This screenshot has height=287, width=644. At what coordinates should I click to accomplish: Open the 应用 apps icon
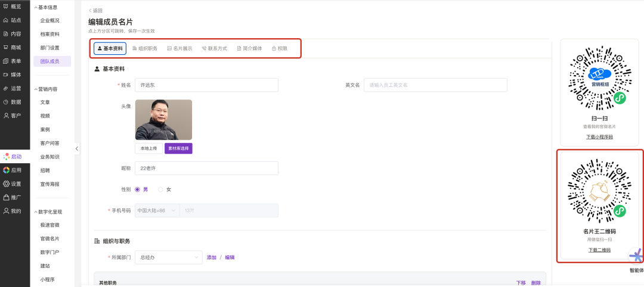tap(6, 170)
